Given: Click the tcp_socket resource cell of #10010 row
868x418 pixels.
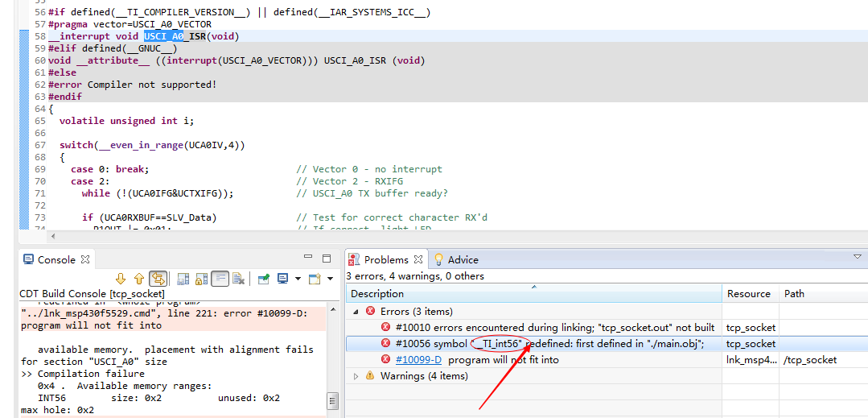Looking at the screenshot, I should point(751,328).
